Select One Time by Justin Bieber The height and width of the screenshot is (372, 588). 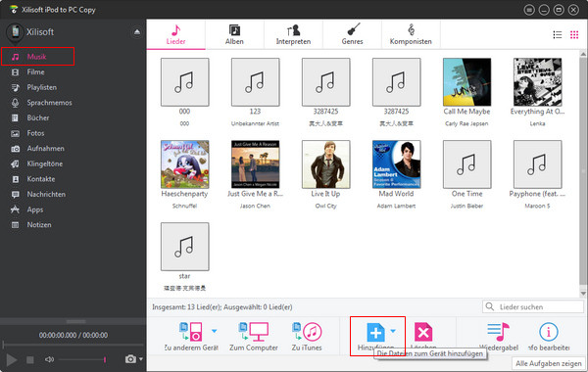(x=466, y=164)
